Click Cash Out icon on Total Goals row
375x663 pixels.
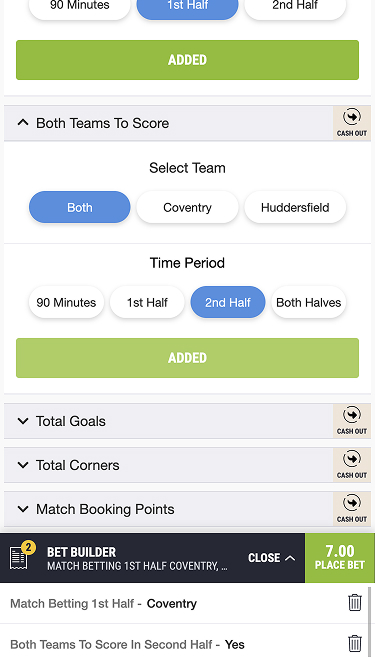352,421
